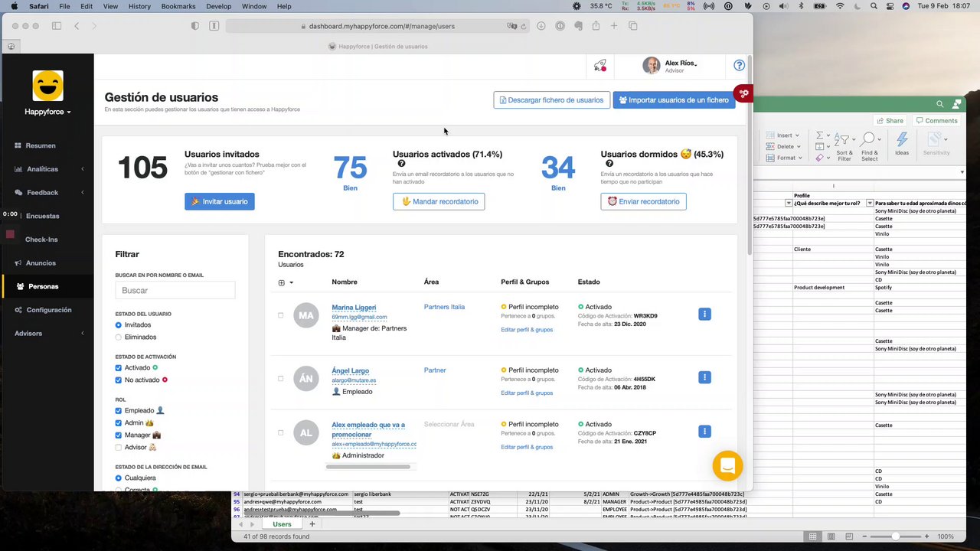980x551 pixels.
Task: Click the Excel search magnifier icon
Action: 940,104
